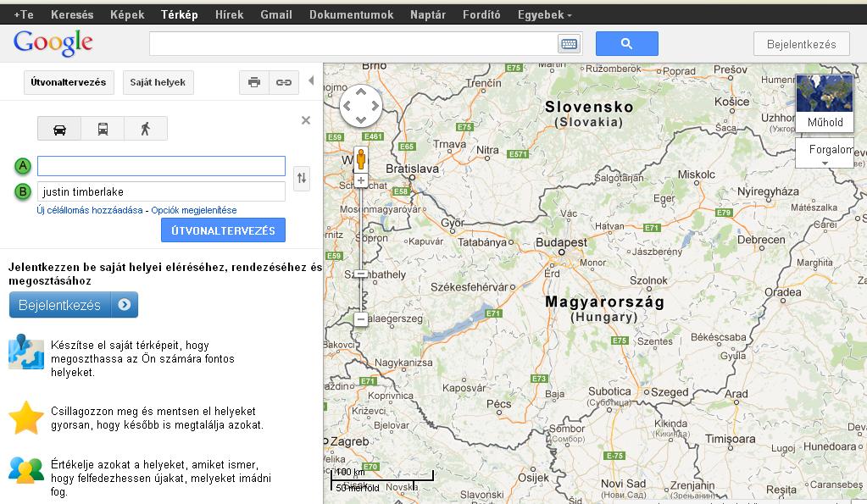Click the green B destination marker
The image size is (867, 504).
pos(23,191)
